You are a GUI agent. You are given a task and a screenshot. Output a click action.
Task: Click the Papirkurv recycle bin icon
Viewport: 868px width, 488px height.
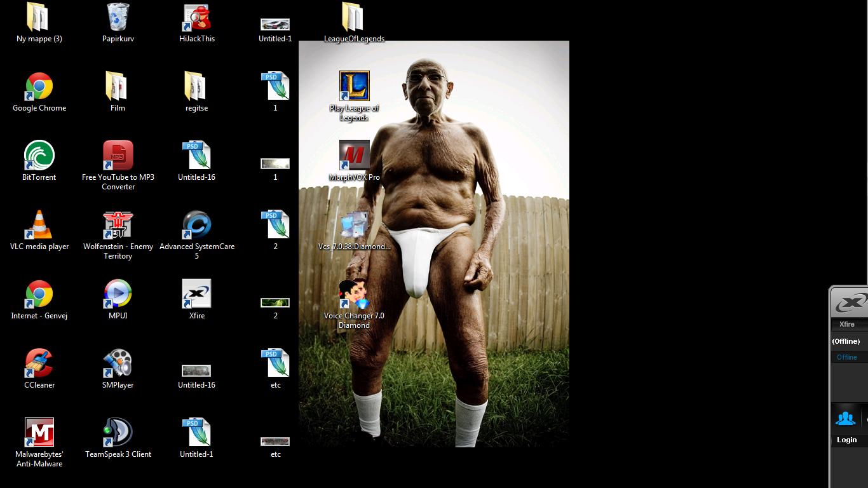pyautogui.click(x=118, y=18)
